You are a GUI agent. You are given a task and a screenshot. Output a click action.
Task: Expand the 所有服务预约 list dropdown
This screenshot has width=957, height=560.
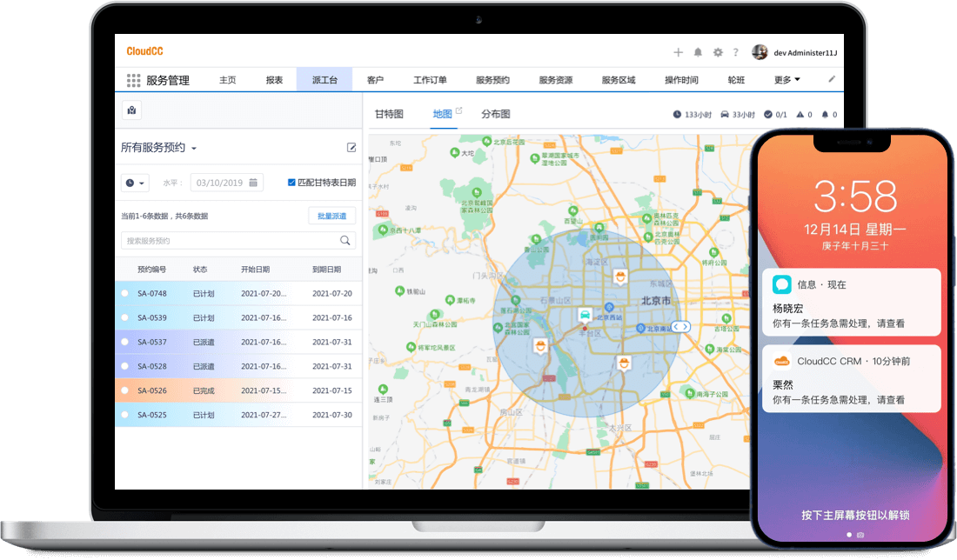point(194,149)
